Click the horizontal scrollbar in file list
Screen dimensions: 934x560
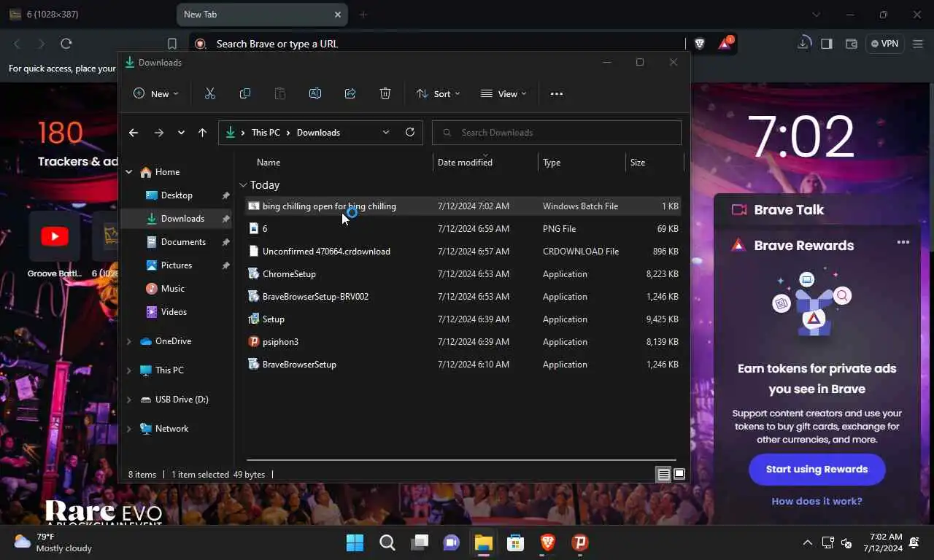tap(461, 460)
